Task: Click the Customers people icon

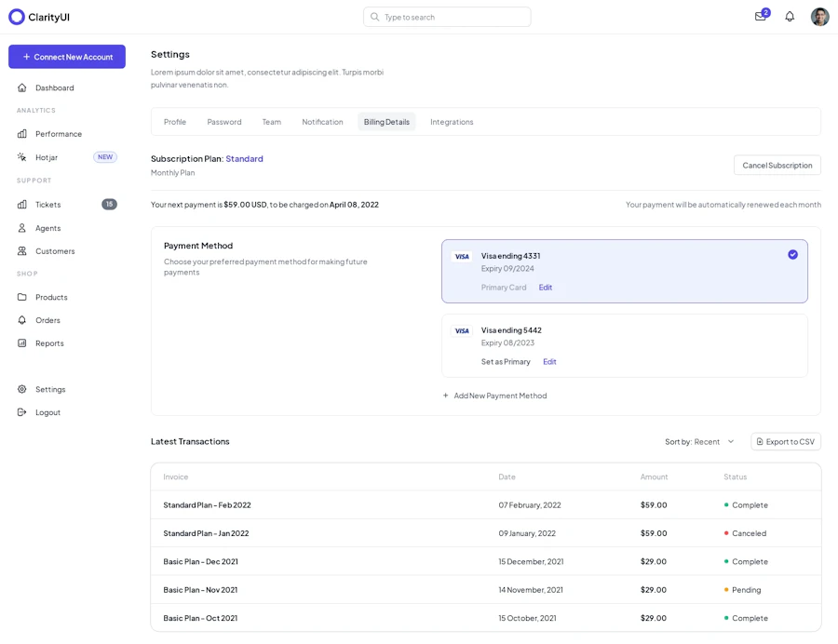Action: (x=22, y=251)
